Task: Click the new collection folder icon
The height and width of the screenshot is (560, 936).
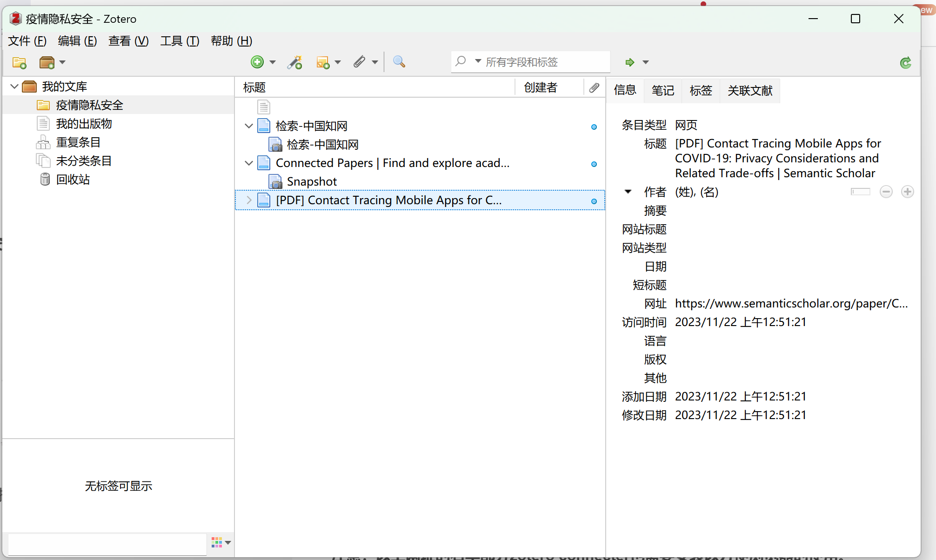Action: [20, 62]
